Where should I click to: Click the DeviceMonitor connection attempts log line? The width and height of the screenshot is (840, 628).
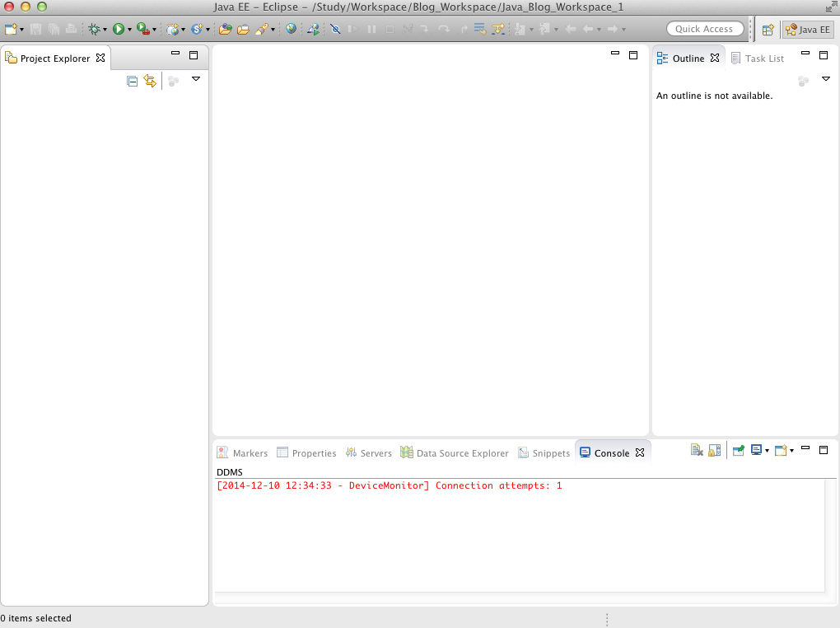tap(390, 486)
